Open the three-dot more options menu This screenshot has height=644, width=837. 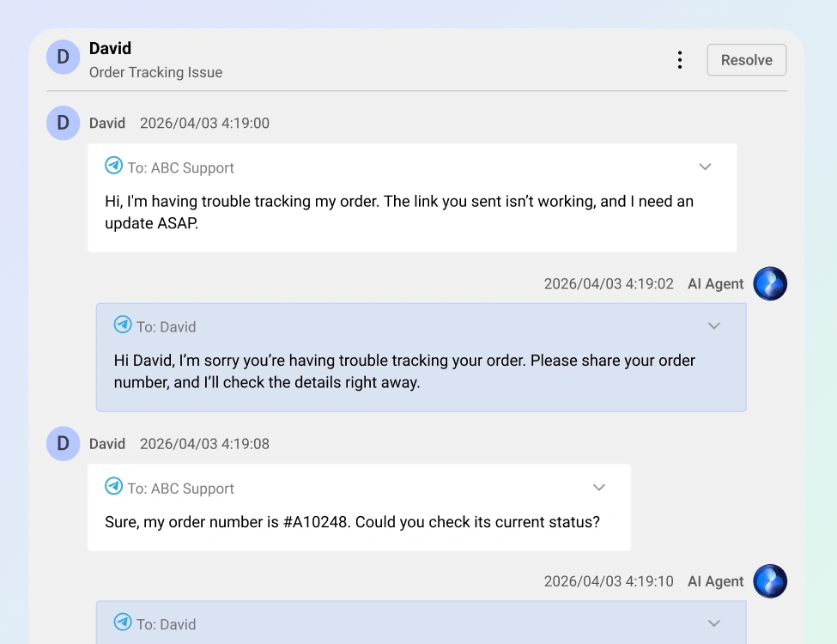tap(680, 60)
